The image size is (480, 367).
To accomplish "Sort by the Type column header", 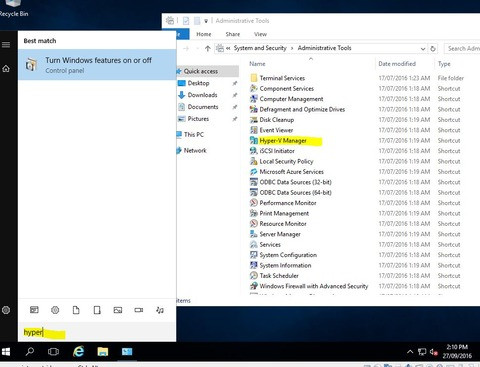I will (x=444, y=64).
